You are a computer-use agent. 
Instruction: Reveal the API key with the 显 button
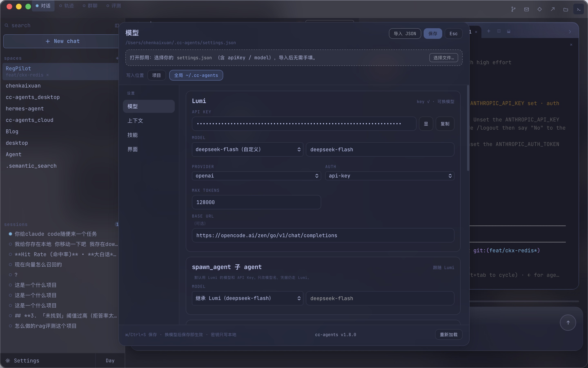pos(426,124)
